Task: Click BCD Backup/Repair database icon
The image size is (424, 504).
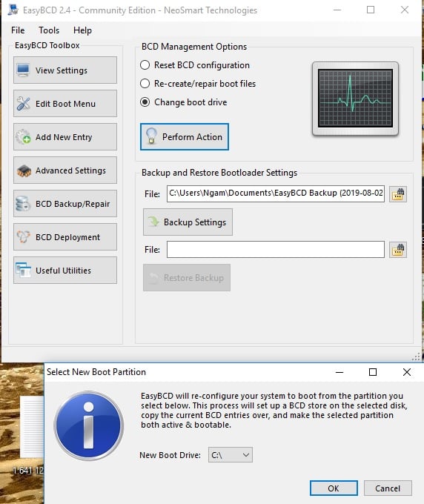Action: pos(23,204)
